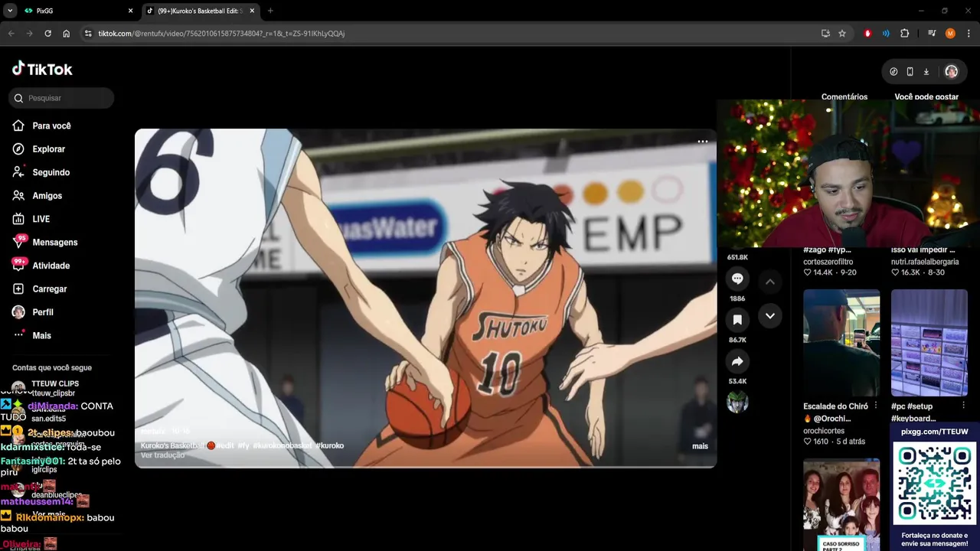980x551 pixels.
Task: Click Contas que você segue heading
Action: click(52, 368)
